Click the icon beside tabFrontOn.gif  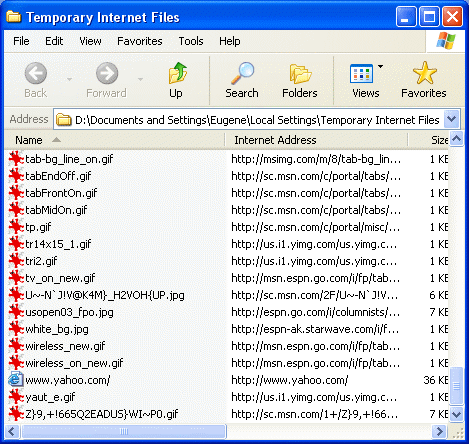point(16,193)
